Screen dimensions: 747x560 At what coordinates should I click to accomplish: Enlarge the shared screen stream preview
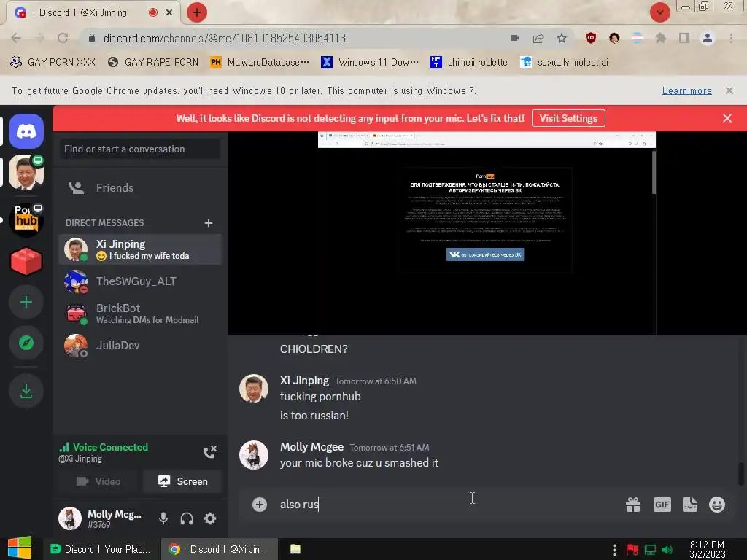tap(487, 233)
